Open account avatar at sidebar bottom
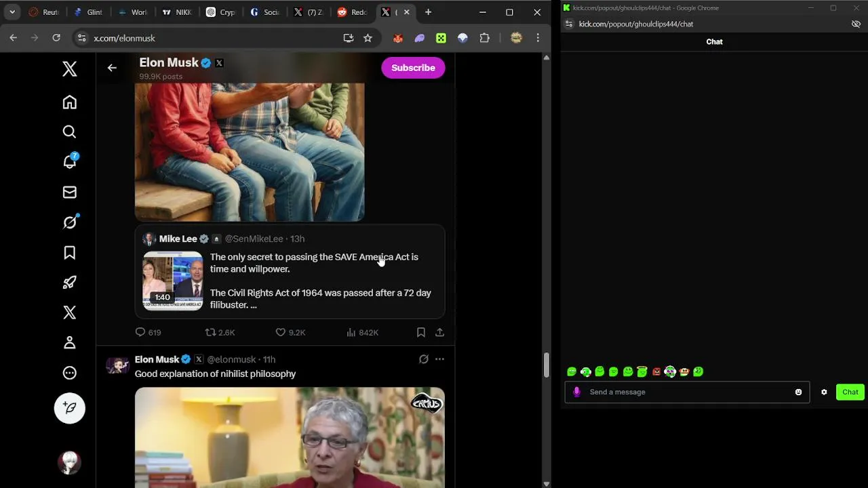The width and height of the screenshot is (868, 488). (x=69, y=463)
